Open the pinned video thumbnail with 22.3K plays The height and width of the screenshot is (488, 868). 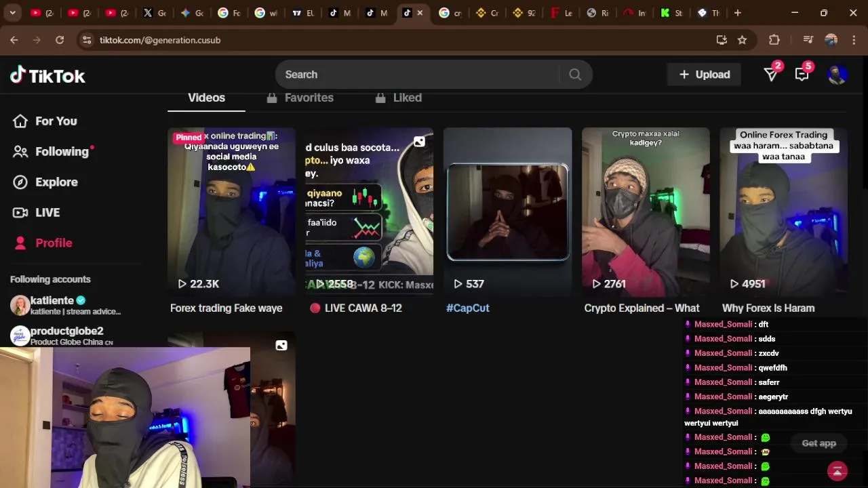(232, 212)
